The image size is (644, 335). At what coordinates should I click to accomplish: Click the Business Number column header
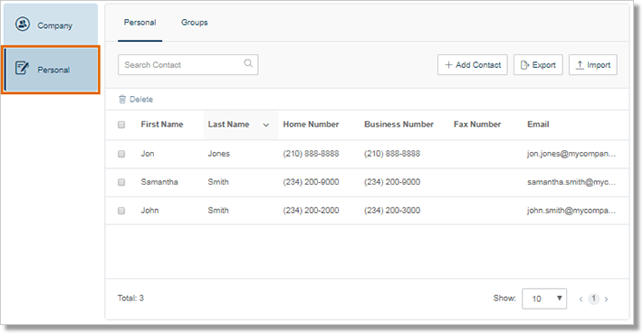click(x=399, y=124)
